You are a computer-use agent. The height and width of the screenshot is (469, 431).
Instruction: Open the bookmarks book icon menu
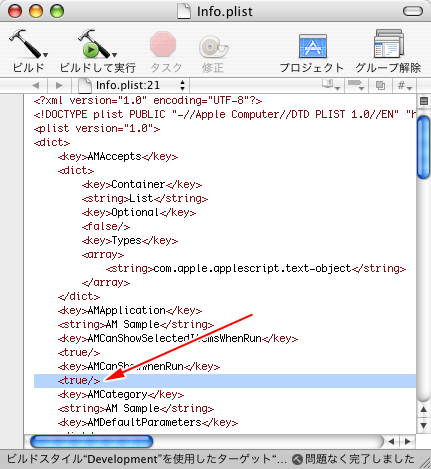click(331, 85)
